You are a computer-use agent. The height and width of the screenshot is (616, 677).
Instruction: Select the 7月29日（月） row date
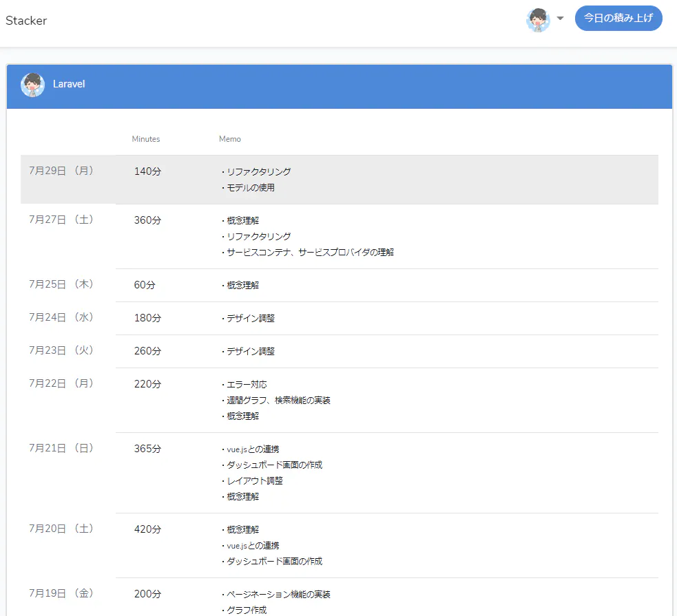61,171
